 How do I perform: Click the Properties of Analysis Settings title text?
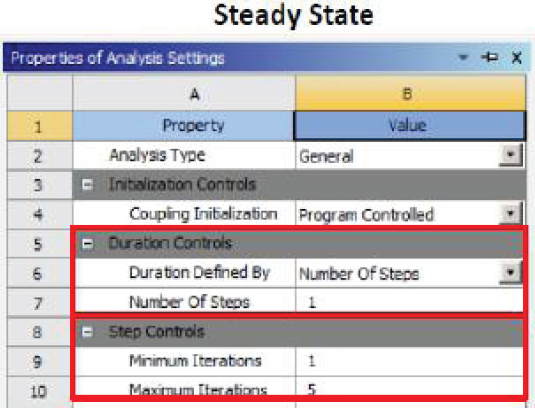pyautogui.click(x=118, y=58)
